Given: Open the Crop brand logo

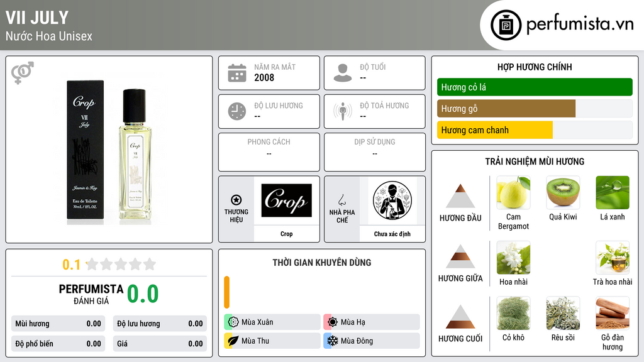Looking at the screenshot, I should tap(286, 200).
